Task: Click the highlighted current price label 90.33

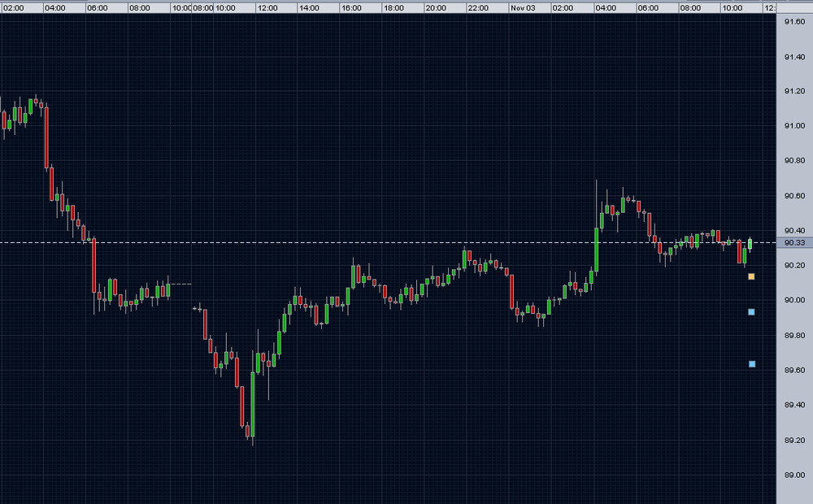Action: tap(794, 243)
